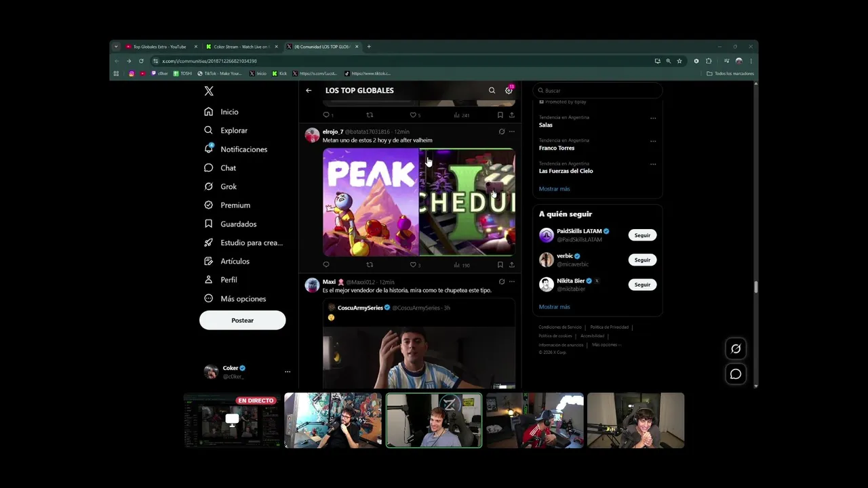Click Mostrar más under trends

tap(555, 189)
